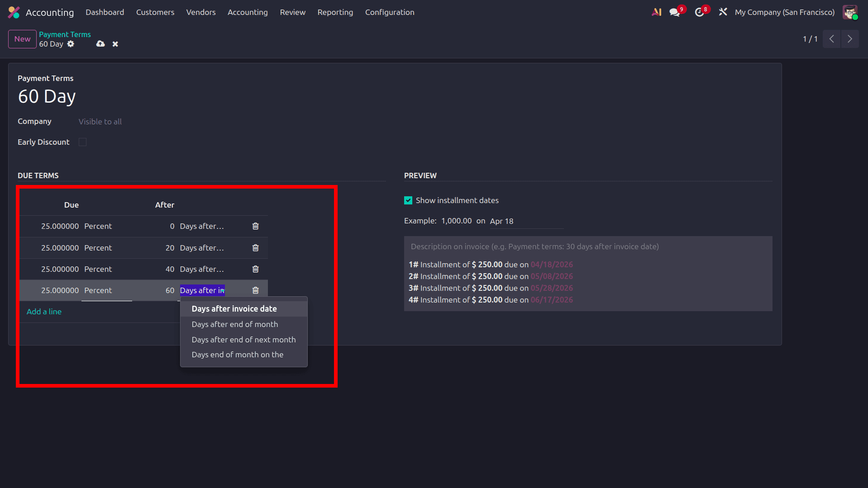
Task: Click the Apr 18 example date field
Action: pos(501,221)
